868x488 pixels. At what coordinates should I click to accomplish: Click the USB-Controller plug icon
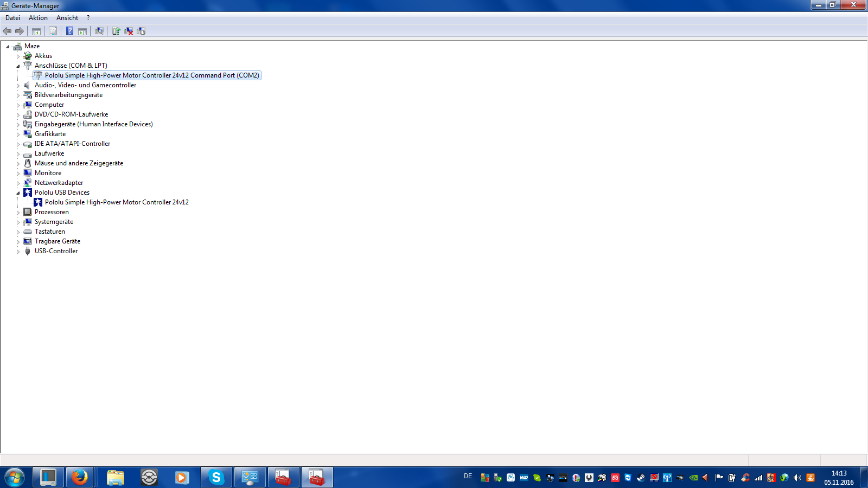pos(28,251)
